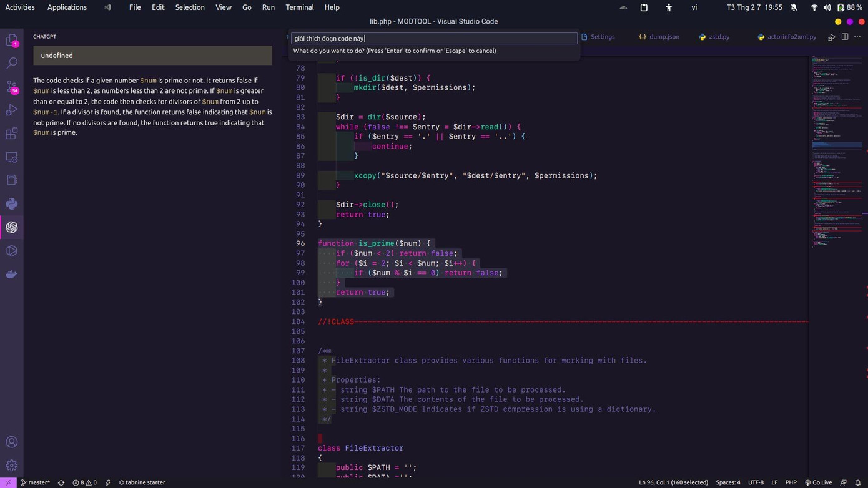Open the keyboard layout indicator showing vi
This screenshot has height=488, width=868.
694,7
